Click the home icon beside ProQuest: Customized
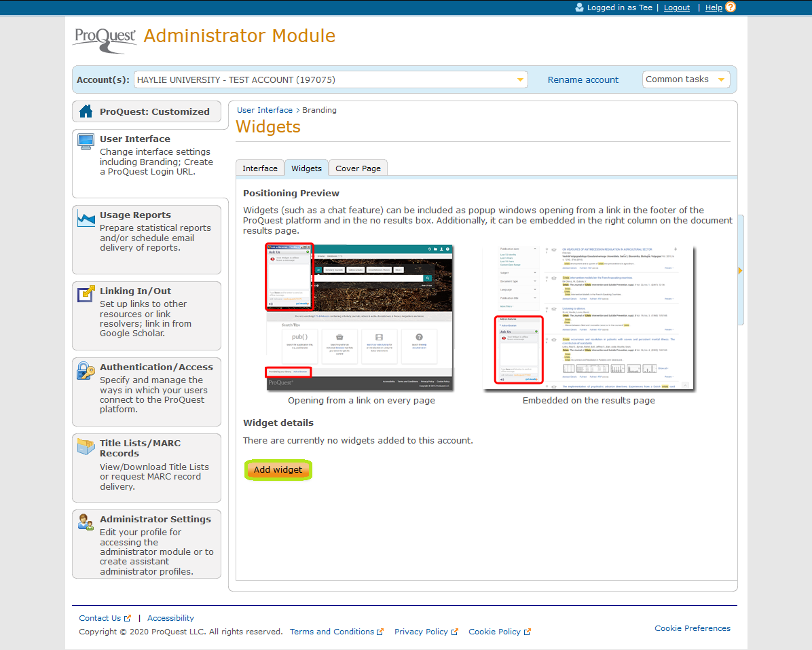The height and width of the screenshot is (650, 812). [x=86, y=111]
